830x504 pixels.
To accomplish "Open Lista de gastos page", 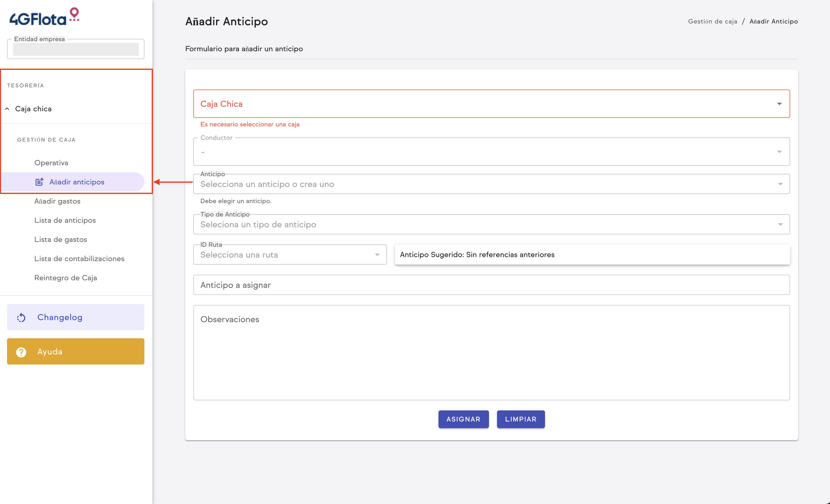I will [x=61, y=239].
